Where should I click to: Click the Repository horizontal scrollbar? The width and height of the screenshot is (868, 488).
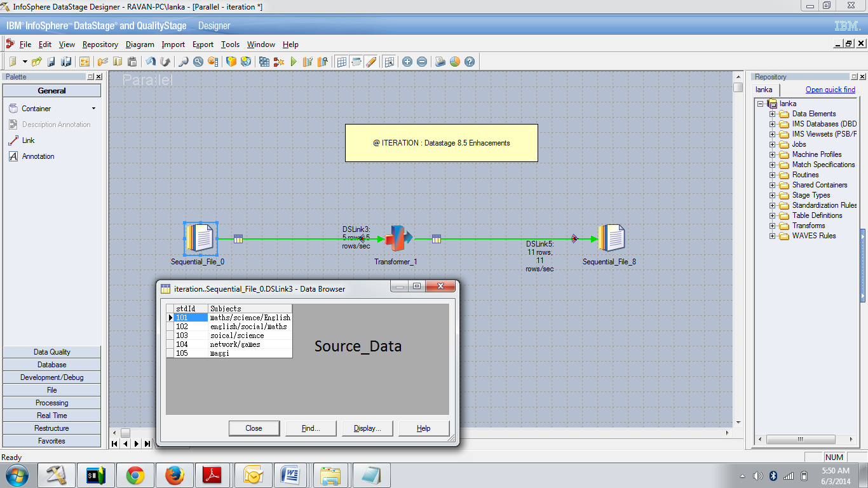[804, 439]
